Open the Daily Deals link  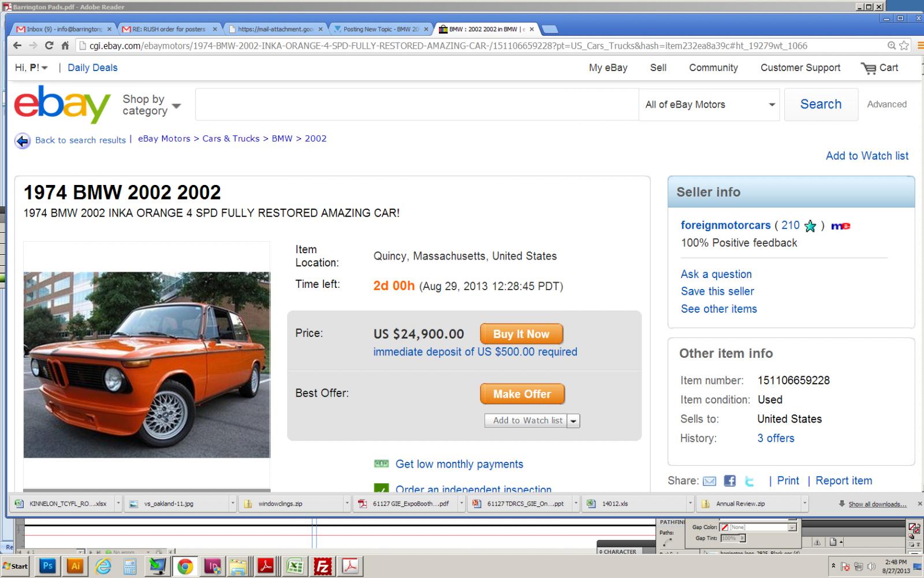(x=92, y=68)
